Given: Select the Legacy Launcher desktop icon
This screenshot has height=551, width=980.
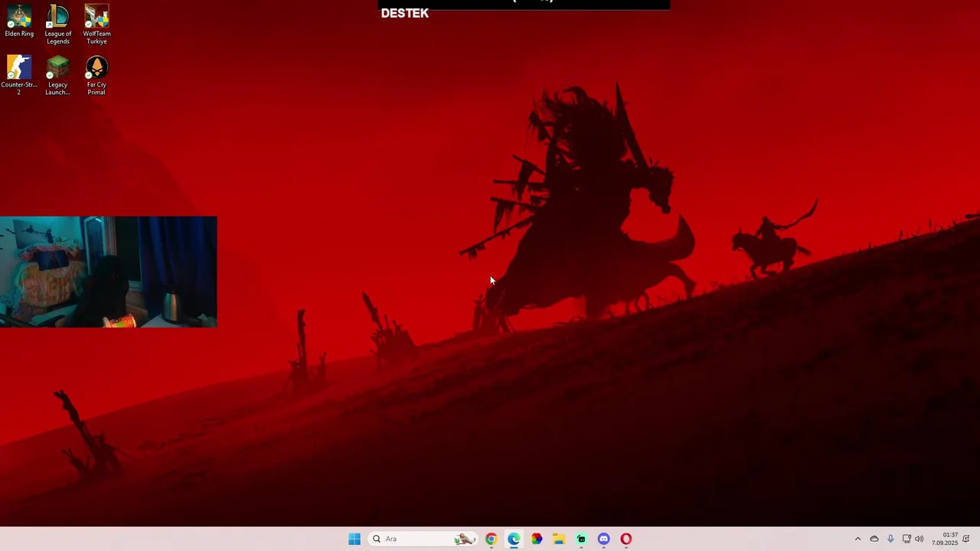Looking at the screenshot, I should 57,75.
